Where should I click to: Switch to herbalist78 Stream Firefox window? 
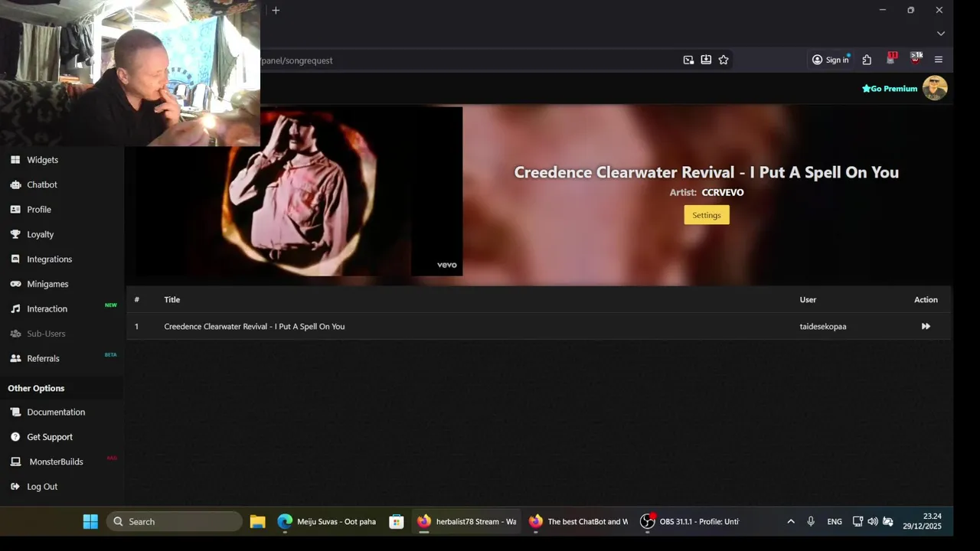coord(466,522)
